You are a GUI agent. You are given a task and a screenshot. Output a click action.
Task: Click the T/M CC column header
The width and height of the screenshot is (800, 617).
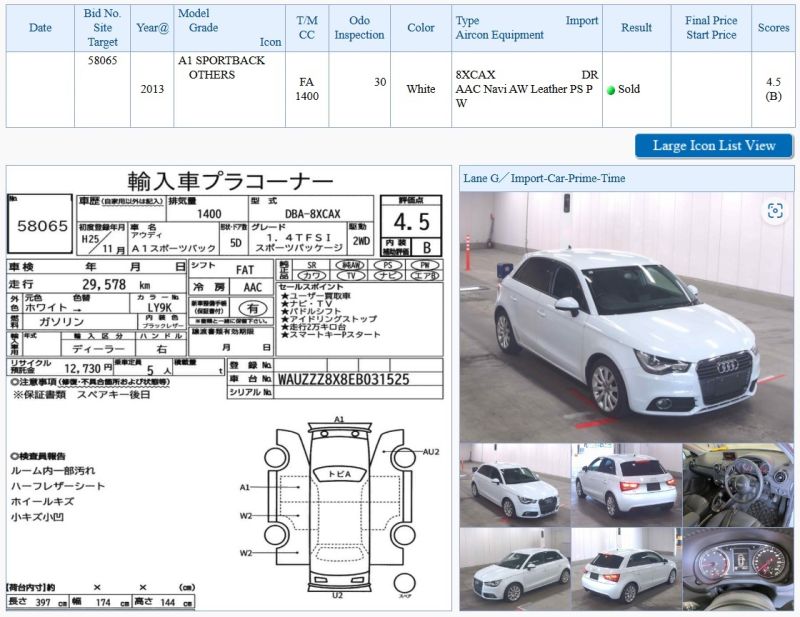click(x=307, y=28)
